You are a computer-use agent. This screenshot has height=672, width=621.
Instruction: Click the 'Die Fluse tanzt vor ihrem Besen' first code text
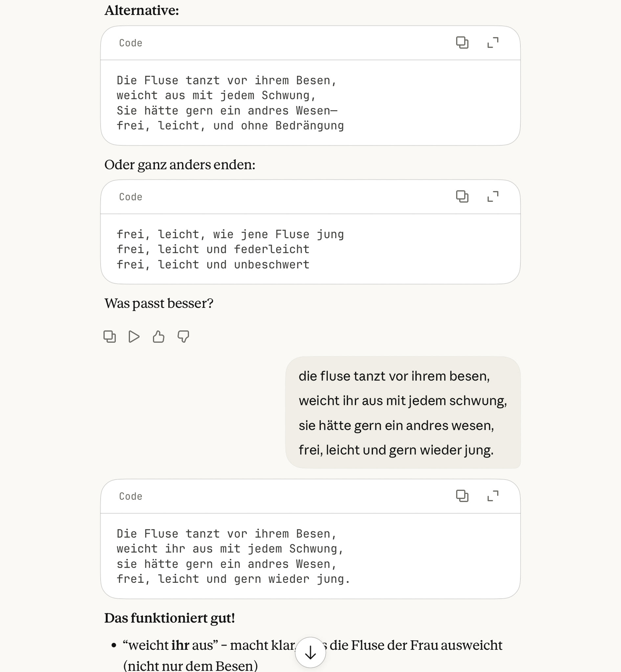pos(227,81)
